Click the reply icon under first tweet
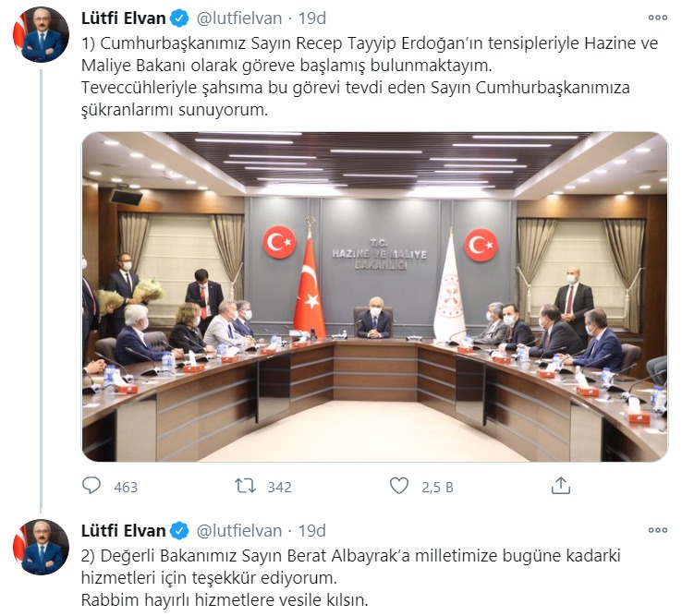Screen dimensions: 682x616 [x=91, y=486]
